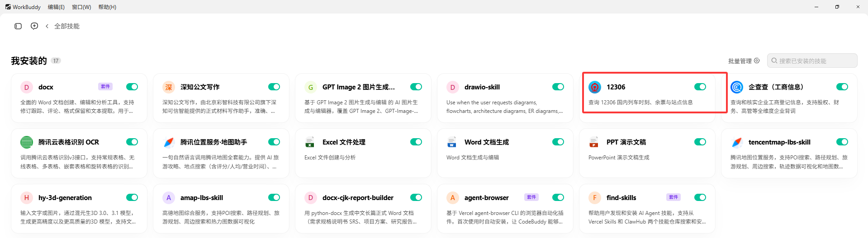Image resolution: width=868 pixels, height=238 pixels.
Task: Disable tencentmap-lbs-skill toggle
Action: click(842, 142)
